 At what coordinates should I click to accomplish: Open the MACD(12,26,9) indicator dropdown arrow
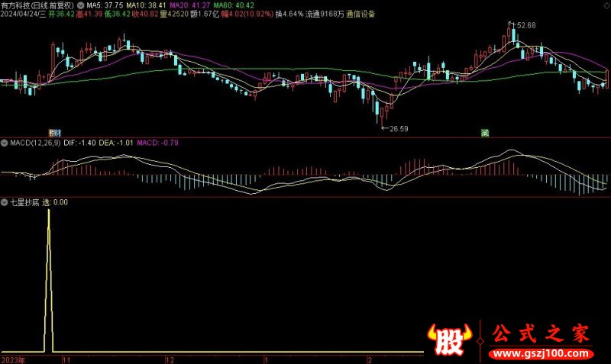[x=5, y=143]
